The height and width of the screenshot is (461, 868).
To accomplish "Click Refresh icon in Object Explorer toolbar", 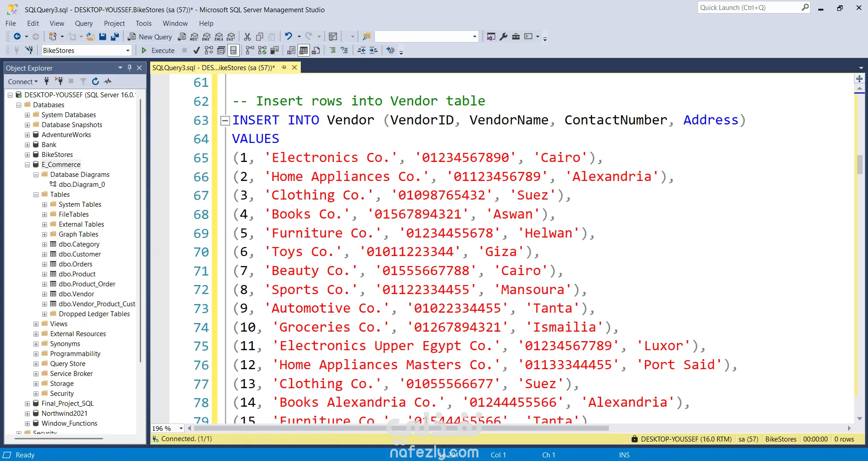I will pos(95,81).
